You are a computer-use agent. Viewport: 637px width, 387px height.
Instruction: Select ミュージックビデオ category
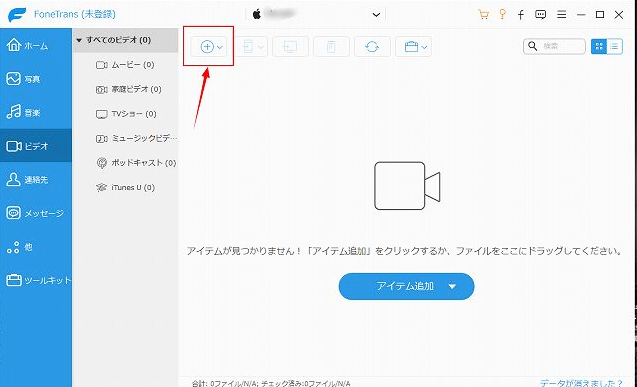pos(125,138)
